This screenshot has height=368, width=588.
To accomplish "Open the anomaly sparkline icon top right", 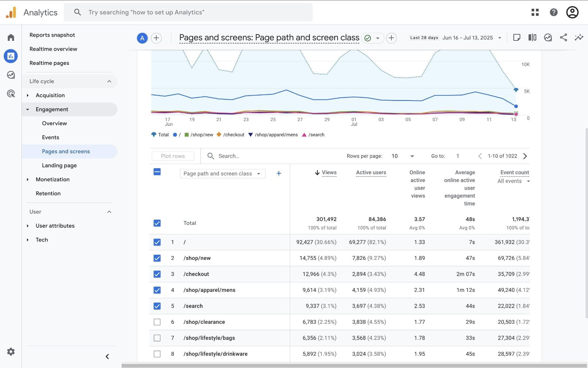I will click(x=579, y=38).
